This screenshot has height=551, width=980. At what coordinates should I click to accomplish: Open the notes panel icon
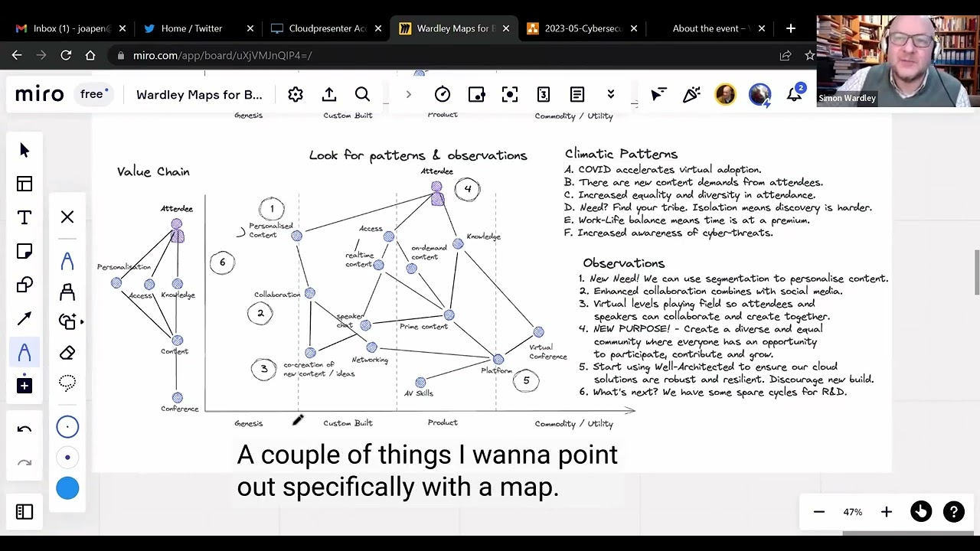[x=577, y=94]
